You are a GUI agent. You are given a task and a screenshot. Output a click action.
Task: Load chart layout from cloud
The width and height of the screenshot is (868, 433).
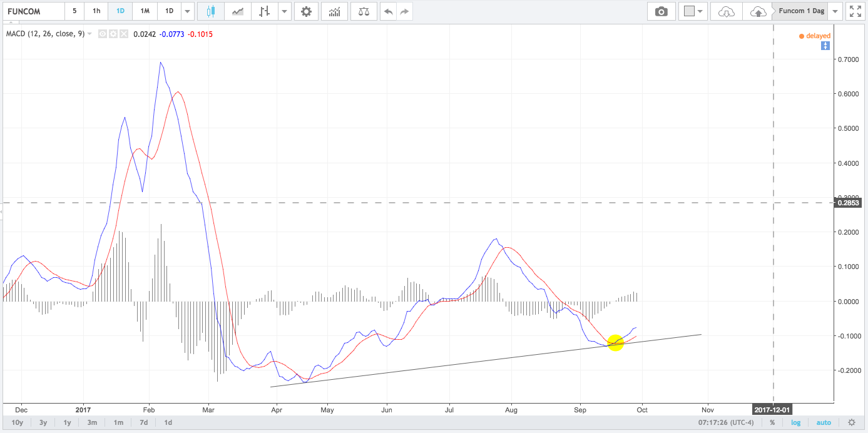[726, 11]
